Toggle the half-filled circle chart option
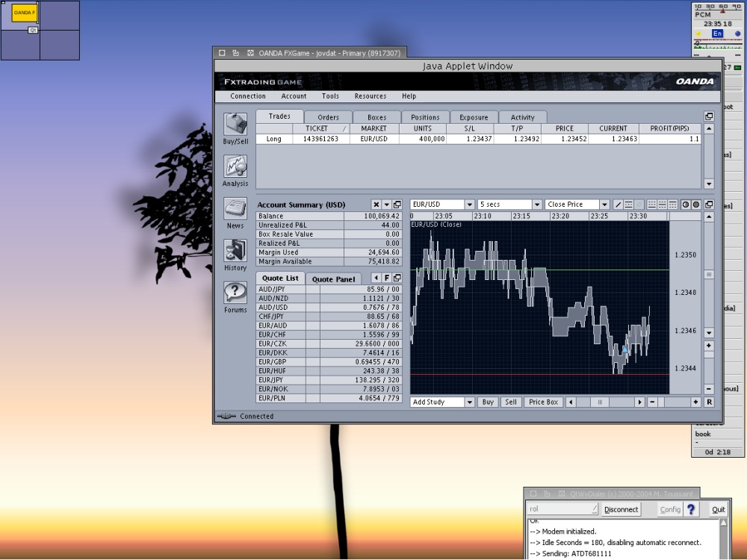Viewport: 747px width, 560px height. [686, 205]
